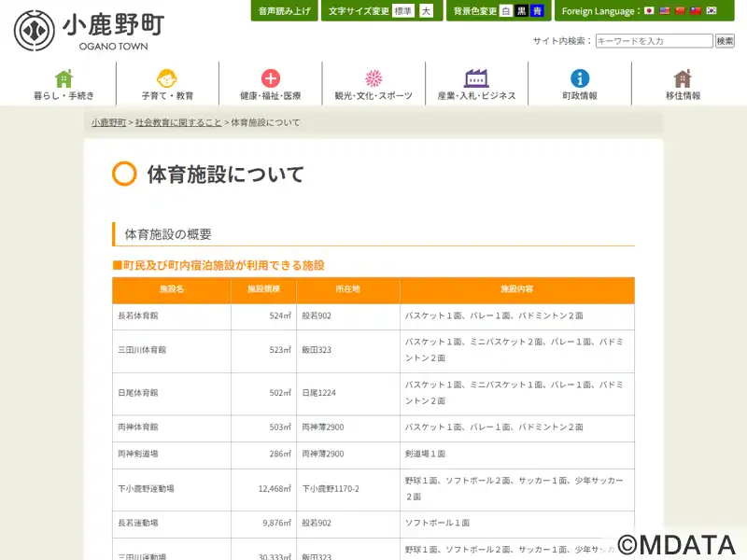Viewport: 747px width, 560px height.
Task: Focus the site search keyword field
Action: [655, 41]
